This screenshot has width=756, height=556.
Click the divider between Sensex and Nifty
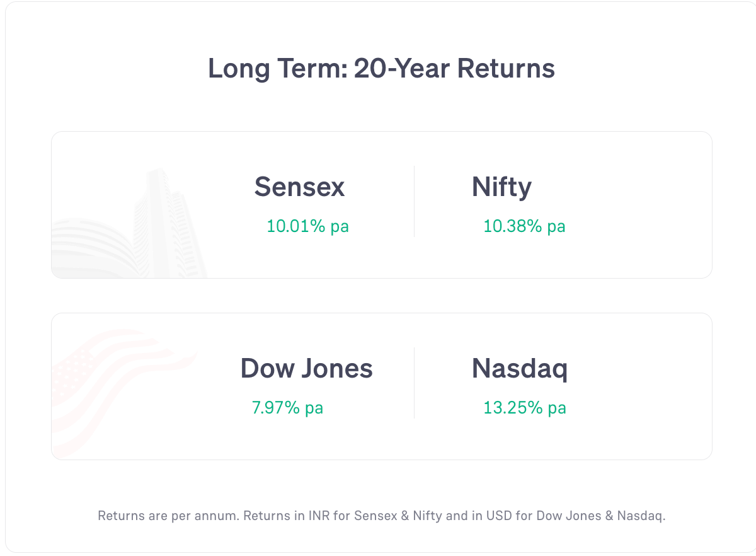click(x=414, y=202)
